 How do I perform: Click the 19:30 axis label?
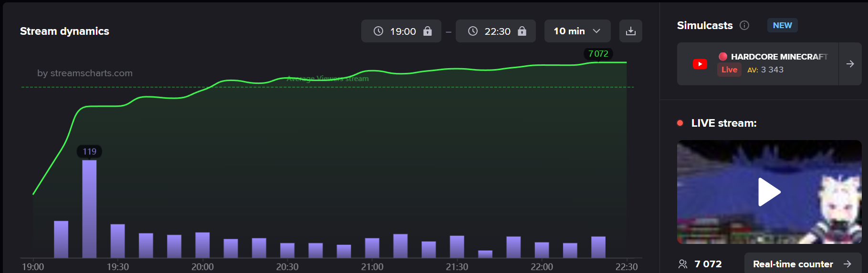(x=118, y=267)
